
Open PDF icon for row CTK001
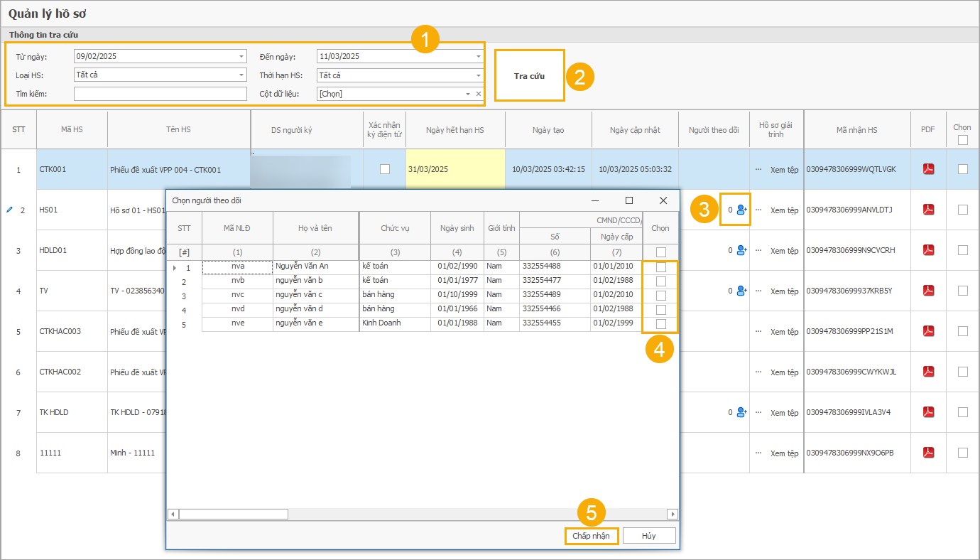click(927, 169)
